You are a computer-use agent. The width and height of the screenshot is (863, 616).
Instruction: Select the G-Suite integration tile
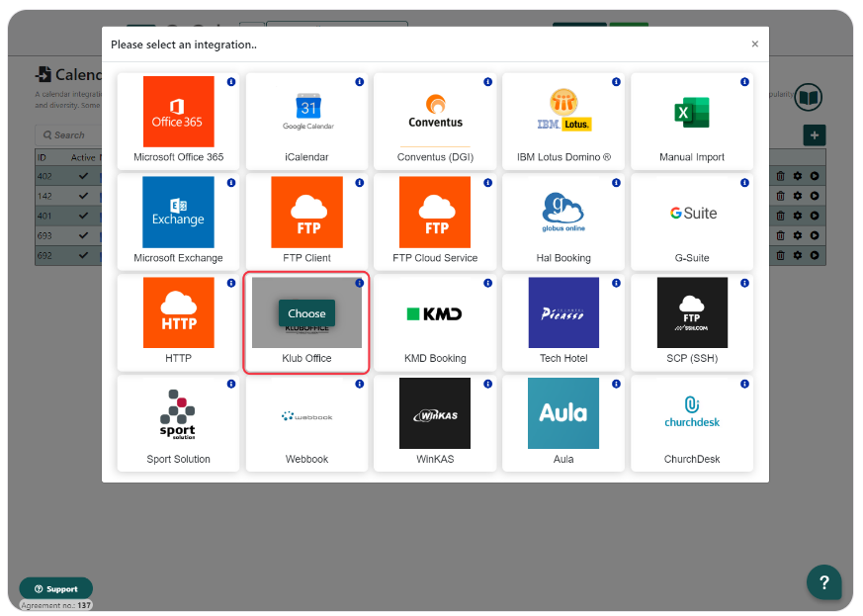pyautogui.click(x=692, y=221)
